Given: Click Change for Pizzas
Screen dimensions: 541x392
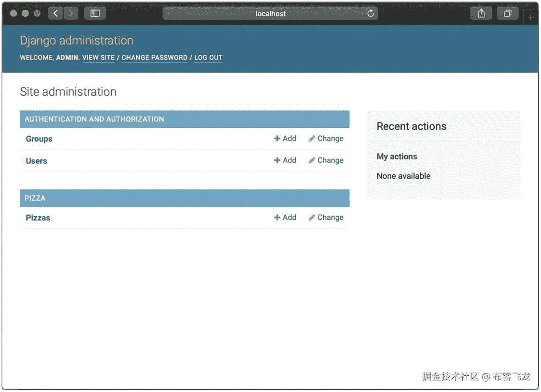Looking at the screenshot, I should point(326,217).
